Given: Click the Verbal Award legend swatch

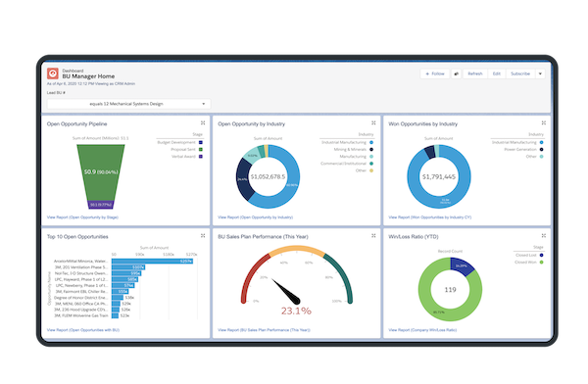Looking at the screenshot, I should click(201, 157).
